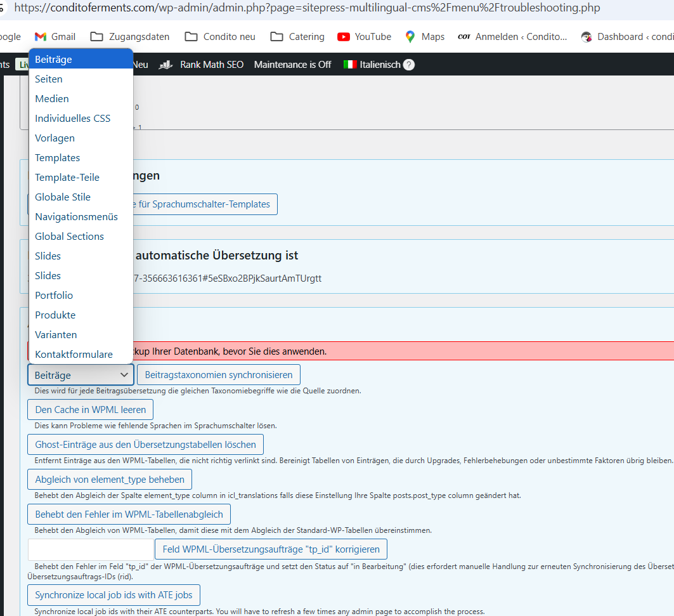Click Den Cache in WPML leeren
Screen dimensions: 674x616
coord(90,410)
